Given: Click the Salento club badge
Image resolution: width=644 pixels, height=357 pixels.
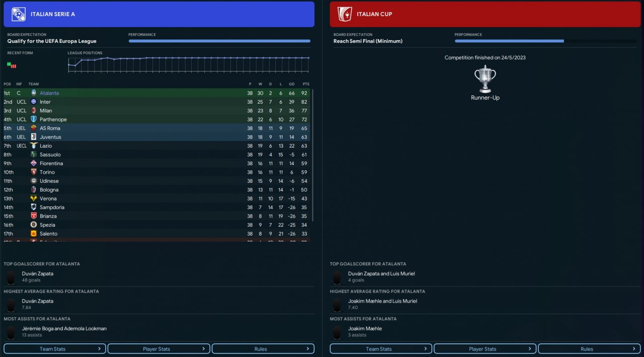Looking at the screenshot, I should coord(34,234).
